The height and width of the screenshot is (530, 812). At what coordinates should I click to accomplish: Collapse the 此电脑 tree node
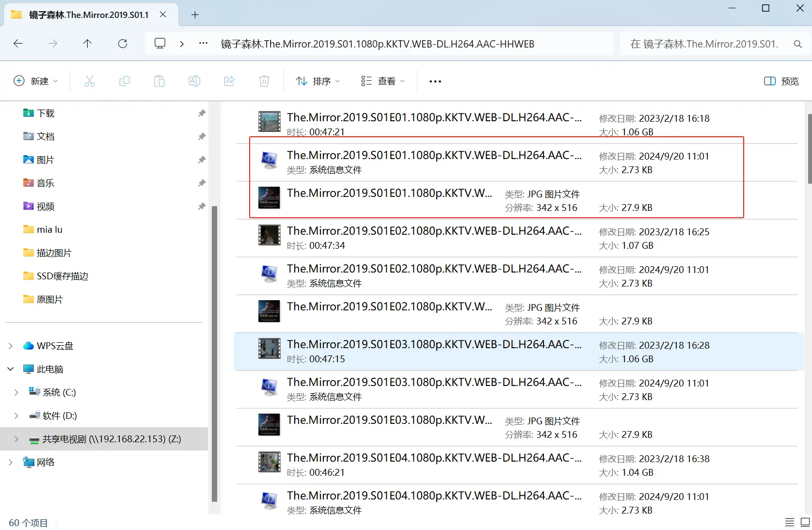pos(11,369)
